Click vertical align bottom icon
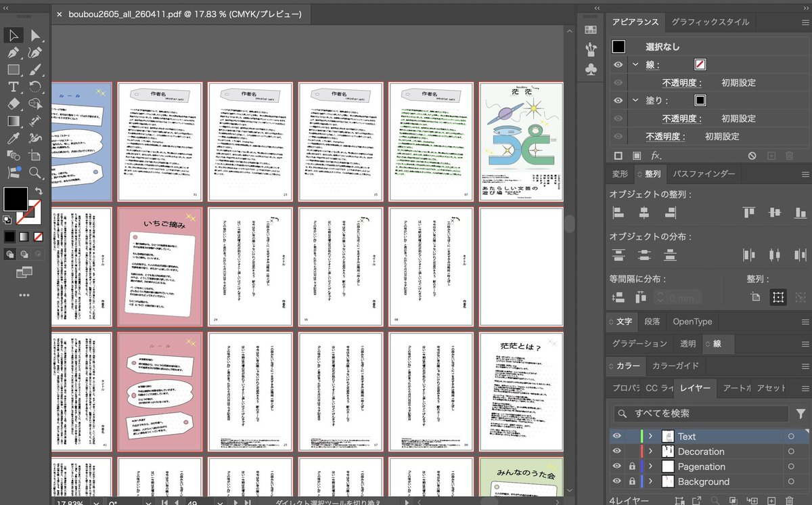 pos(800,213)
